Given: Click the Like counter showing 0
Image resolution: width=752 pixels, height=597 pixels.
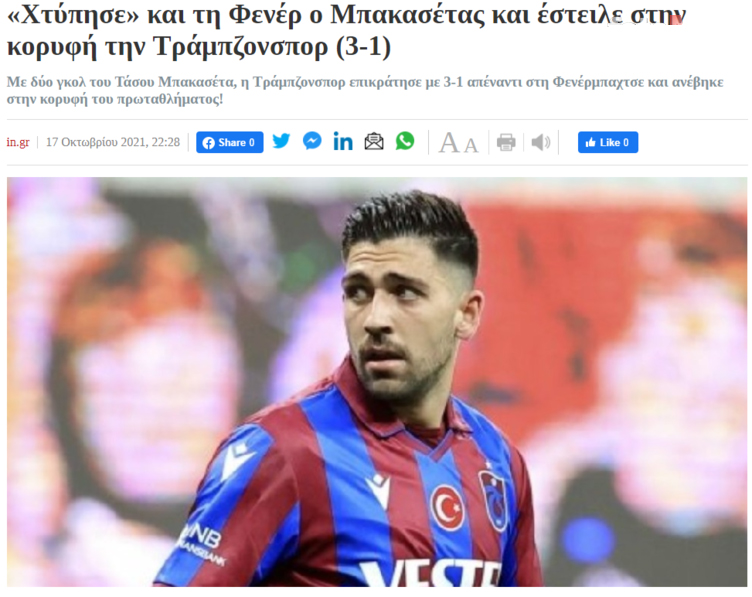Looking at the screenshot, I should [x=626, y=143].
